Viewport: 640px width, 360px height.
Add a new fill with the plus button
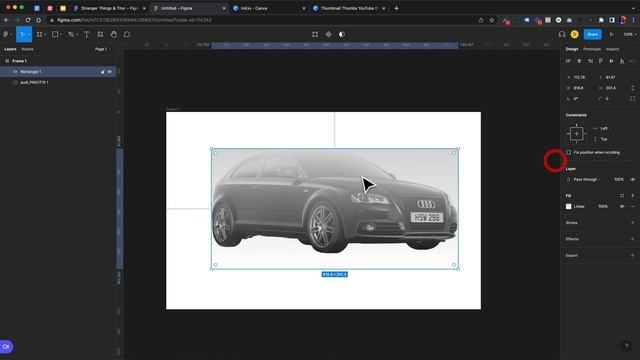tap(633, 196)
